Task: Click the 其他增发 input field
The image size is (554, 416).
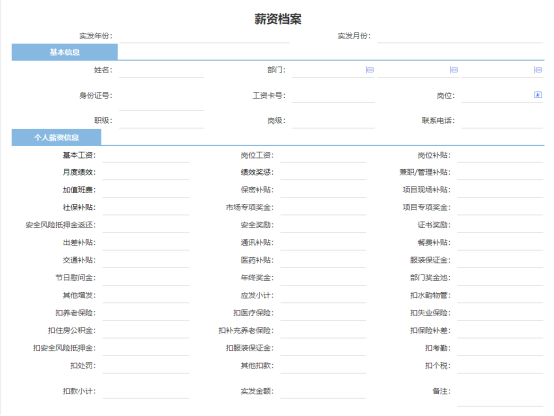Action: pos(146,296)
